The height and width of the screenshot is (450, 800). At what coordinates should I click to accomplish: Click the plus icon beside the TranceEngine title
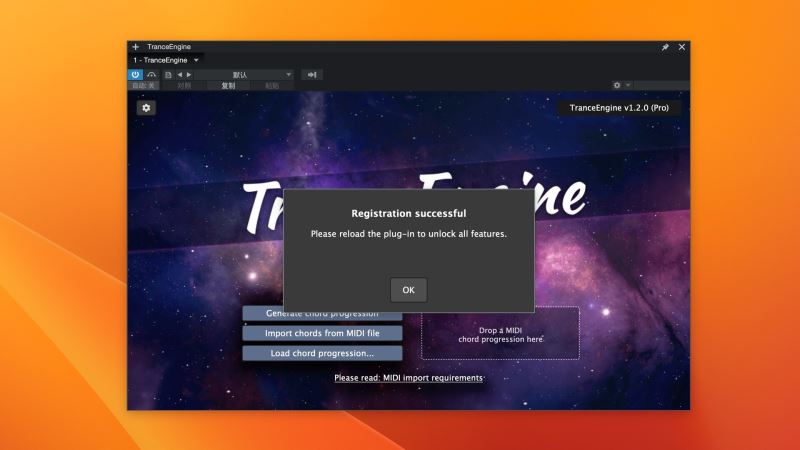(136, 47)
